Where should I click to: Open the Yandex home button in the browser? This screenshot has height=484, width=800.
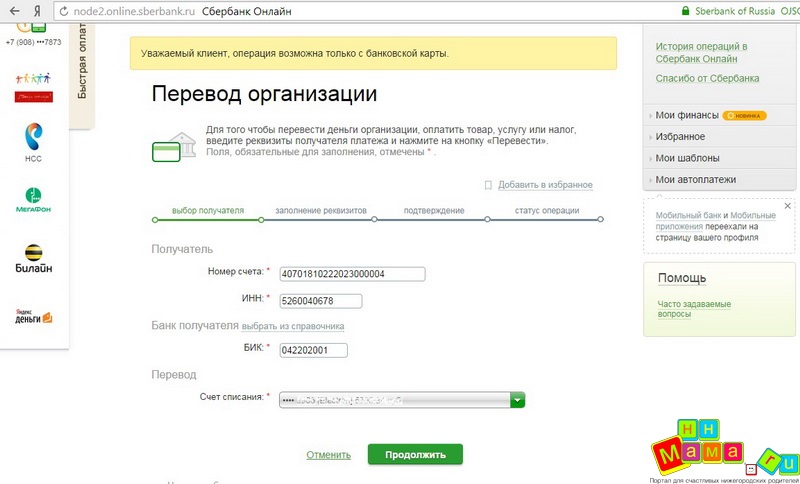click(37, 11)
